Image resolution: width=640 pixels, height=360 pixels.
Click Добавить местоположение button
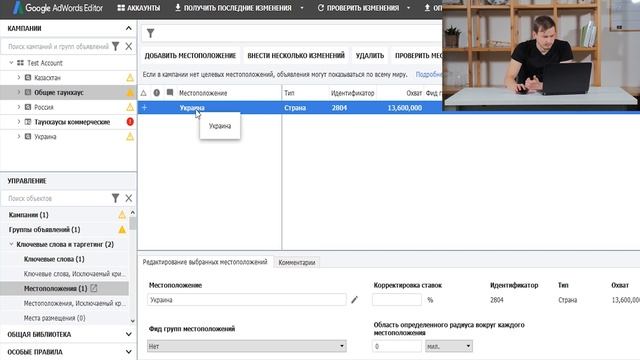[x=190, y=56]
